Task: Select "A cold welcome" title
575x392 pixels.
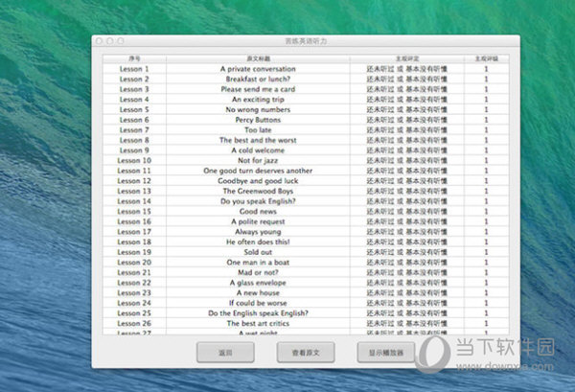Action: (258, 150)
